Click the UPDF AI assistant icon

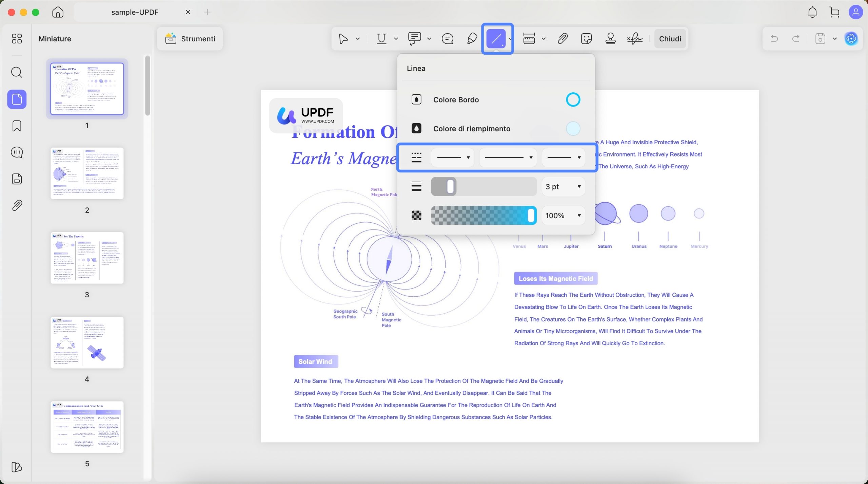pos(851,39)
